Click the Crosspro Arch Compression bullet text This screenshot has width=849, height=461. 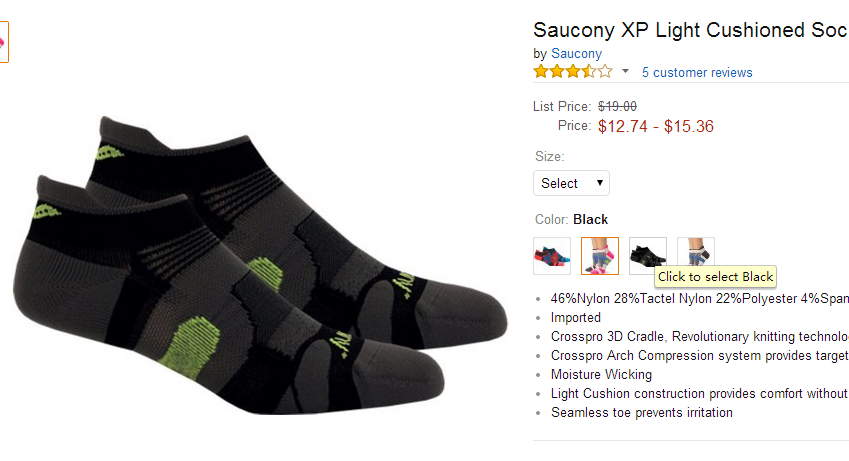point(699,355)
